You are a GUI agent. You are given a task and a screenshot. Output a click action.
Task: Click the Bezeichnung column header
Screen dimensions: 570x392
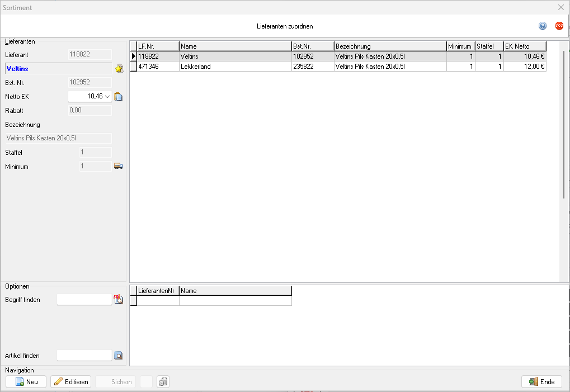(389, 46)
